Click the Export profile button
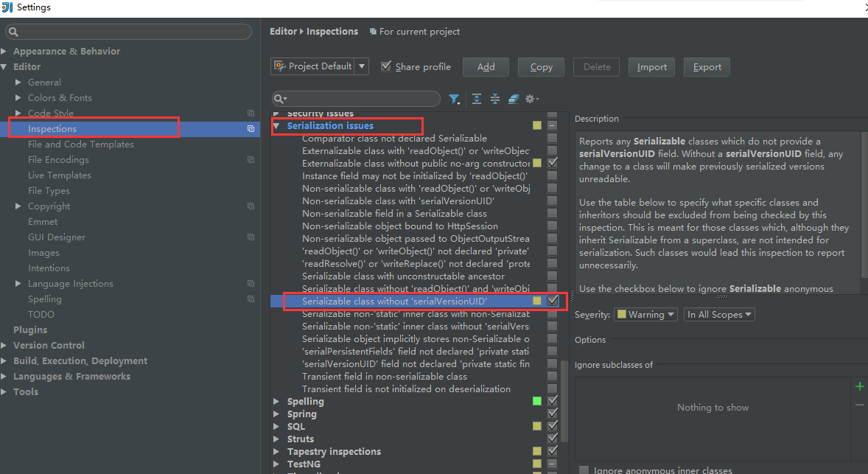 [707, 67]
